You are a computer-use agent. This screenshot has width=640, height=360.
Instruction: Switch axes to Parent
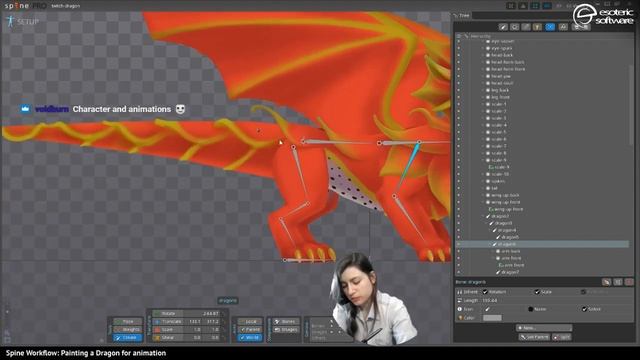250,329
